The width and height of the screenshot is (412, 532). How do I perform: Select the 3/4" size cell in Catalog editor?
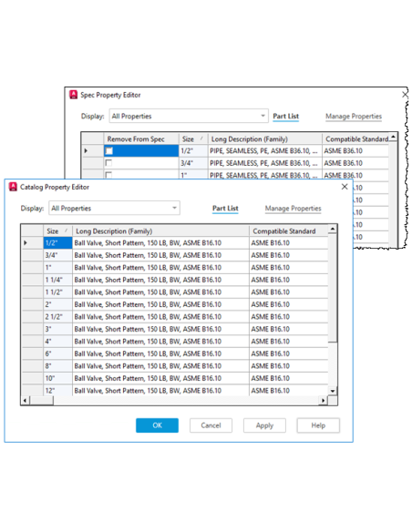click(57, 255)
